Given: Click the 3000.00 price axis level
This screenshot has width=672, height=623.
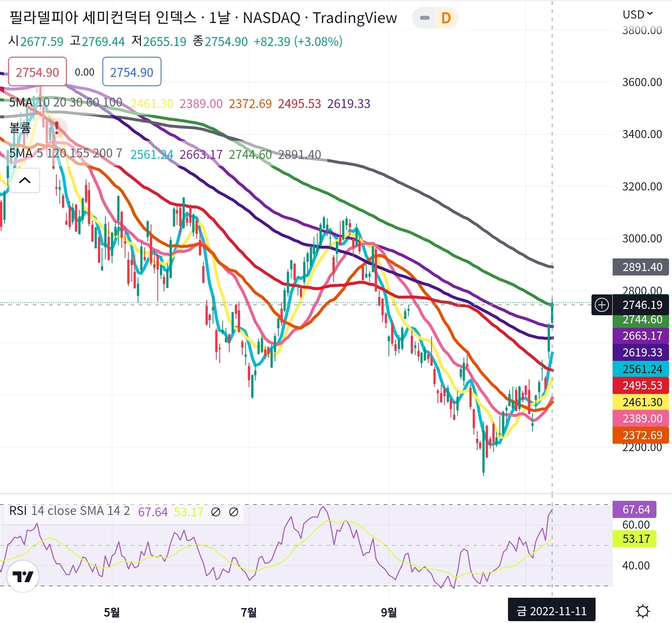Looking at the screenshot, I should click(x=642, y=238).
